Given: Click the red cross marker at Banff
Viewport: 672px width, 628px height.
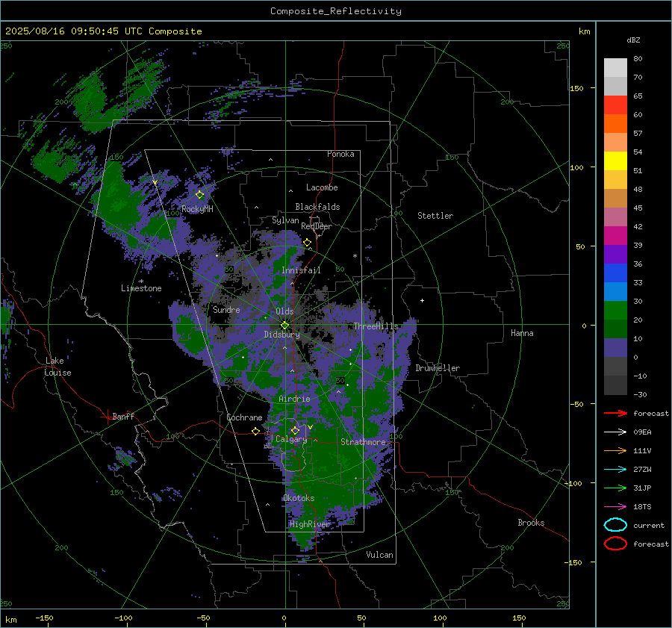Looking at the screenshot, I should [x=107, y=417].
